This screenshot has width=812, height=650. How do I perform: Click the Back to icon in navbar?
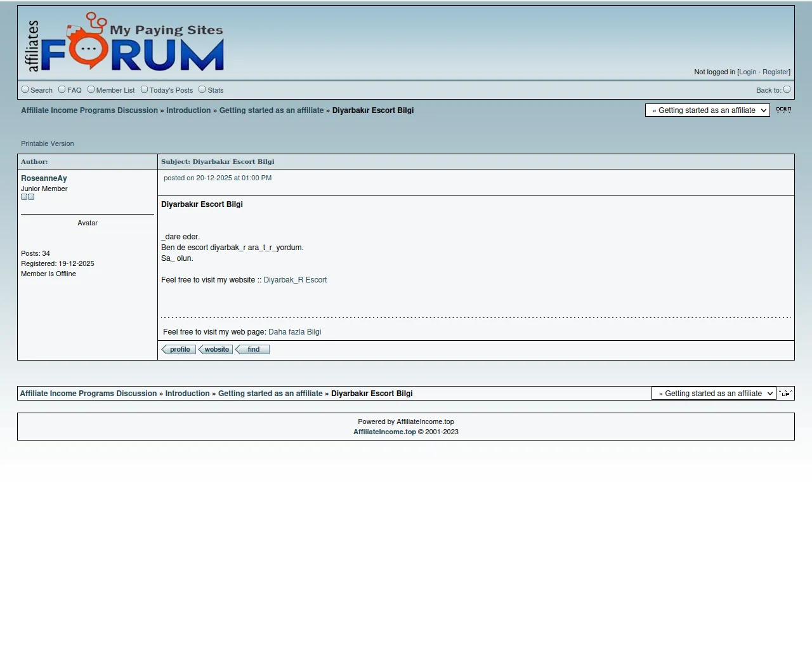click(x=787, y=90)
